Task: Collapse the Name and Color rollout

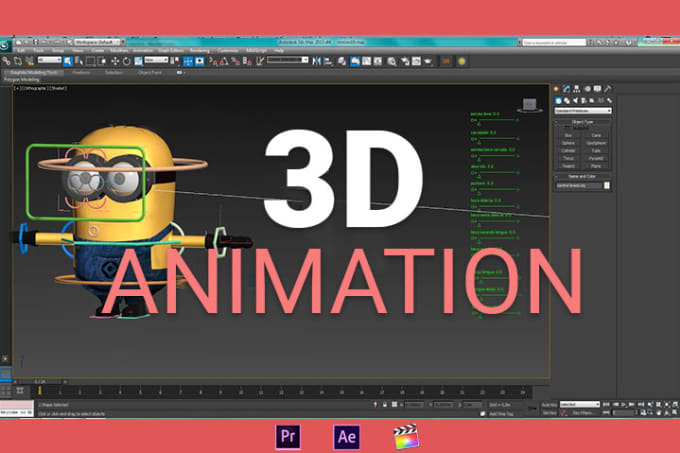Action: [582, 176]
